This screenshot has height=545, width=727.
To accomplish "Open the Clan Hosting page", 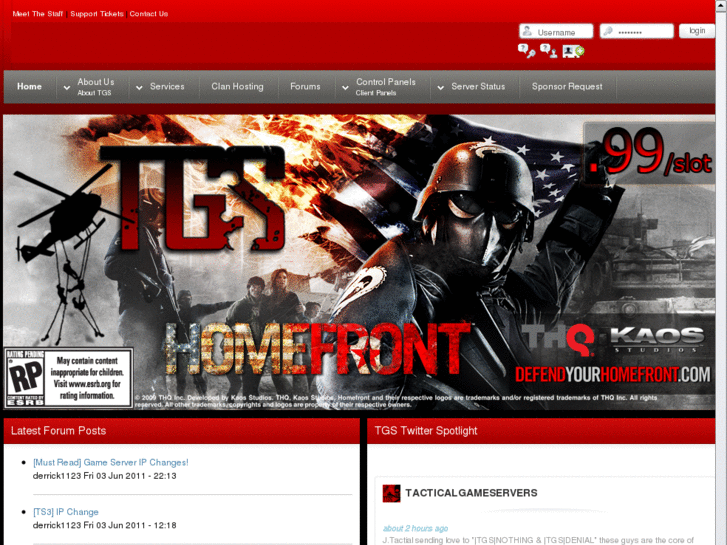I will pyautogui.click(x=237, y=86).
